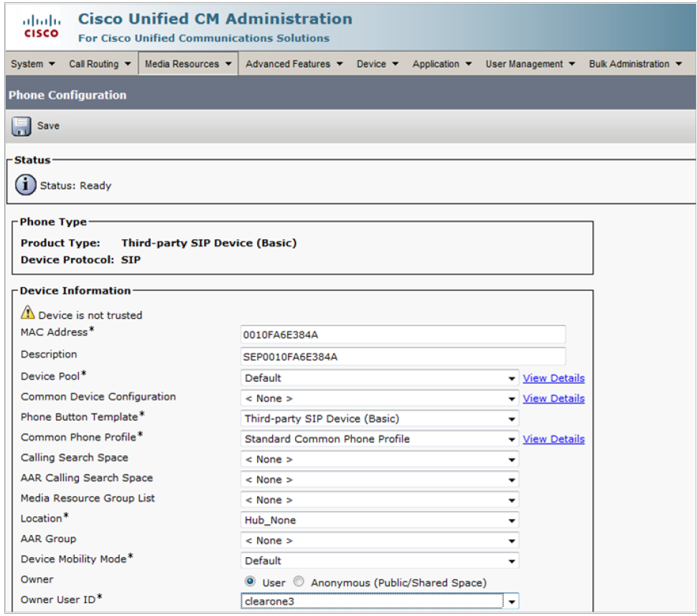Click the Save text button
This screenshot has width=697, height=616.
[x=48, y=126]
